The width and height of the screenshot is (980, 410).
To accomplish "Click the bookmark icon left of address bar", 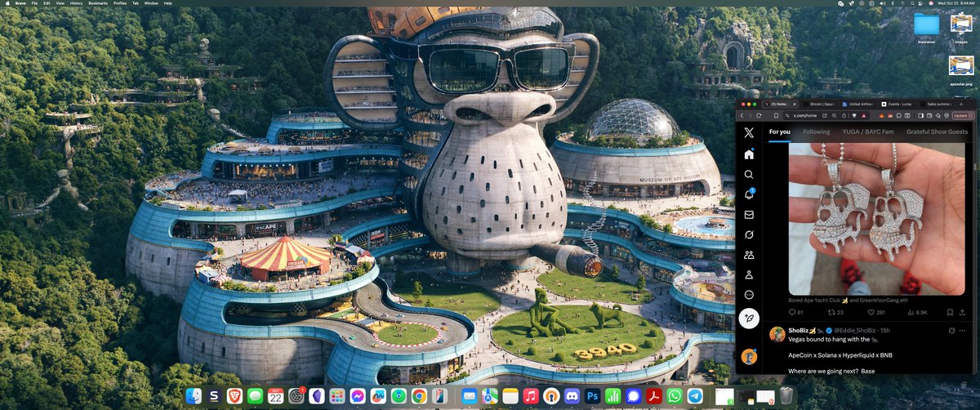I will pos(776,116).
